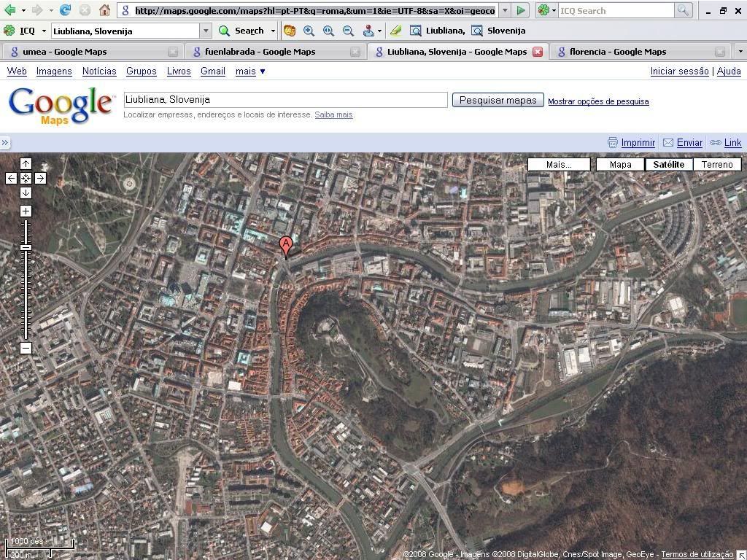This screenshot has width=747, height=560.
Task: Expand the 'mais' menu in Google bar
Action: [250, 71]
